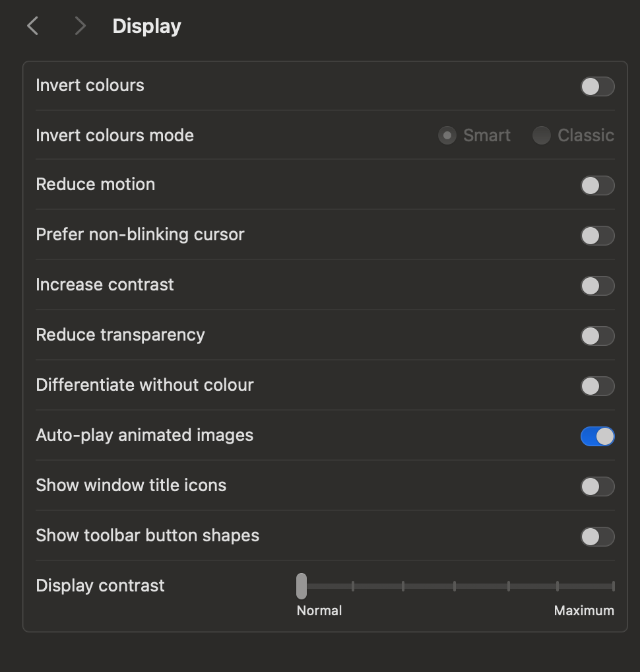The width and height of the screenshot is (640, 672).
Task: Enable the Invert colours switch
Action: pyautogui.click(x=597, y=86)
